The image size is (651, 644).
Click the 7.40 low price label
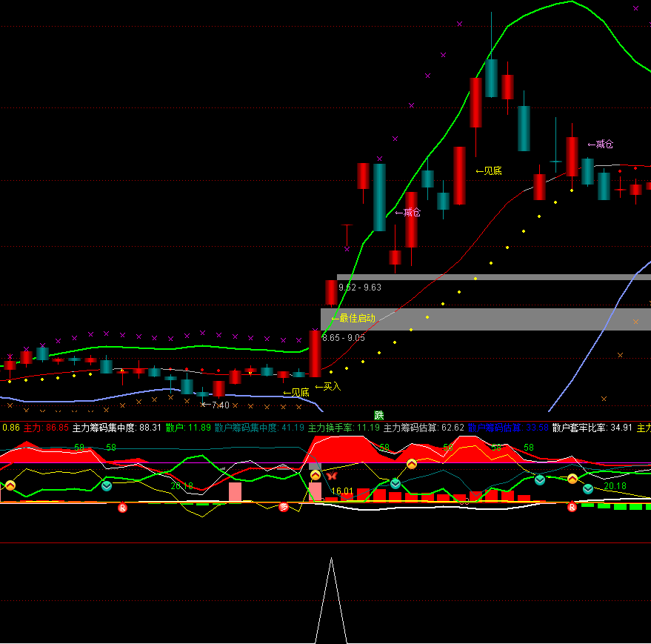tap(216, 405)
